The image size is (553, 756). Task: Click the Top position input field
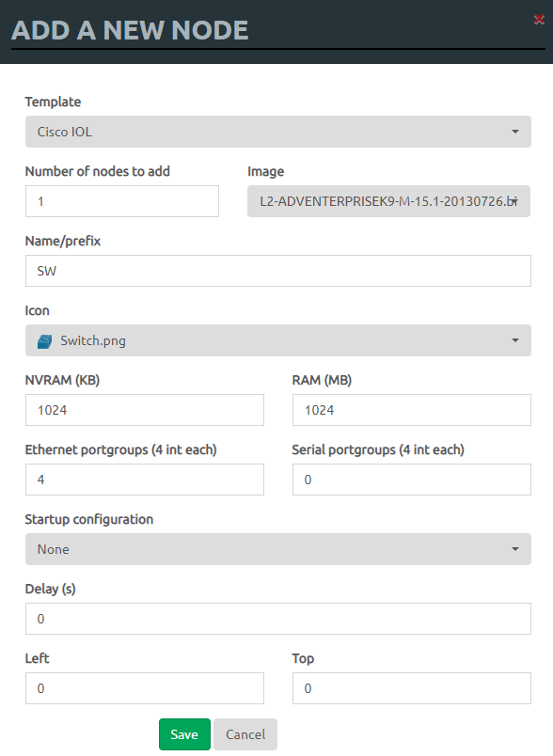pos(412,688)
